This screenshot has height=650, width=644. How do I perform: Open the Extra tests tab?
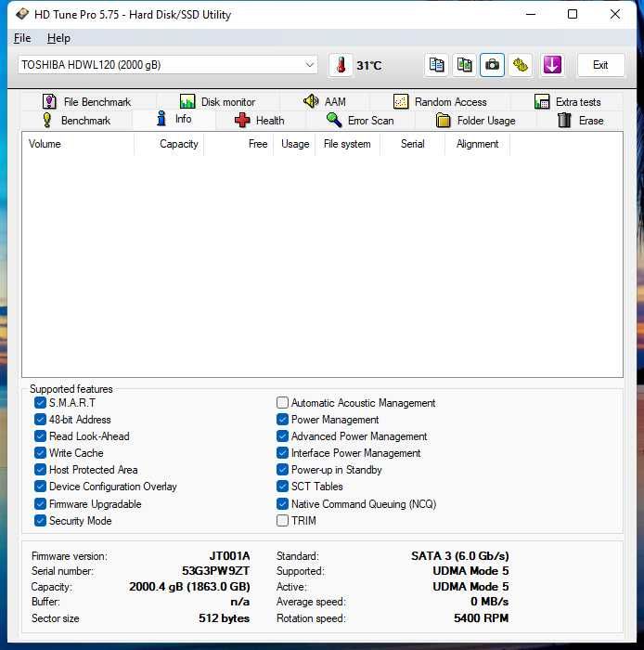(x=567, y=101)
